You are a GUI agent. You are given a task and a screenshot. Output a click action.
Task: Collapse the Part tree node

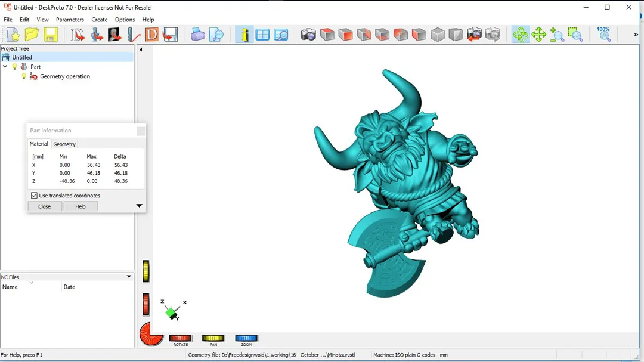coord(5,67)
